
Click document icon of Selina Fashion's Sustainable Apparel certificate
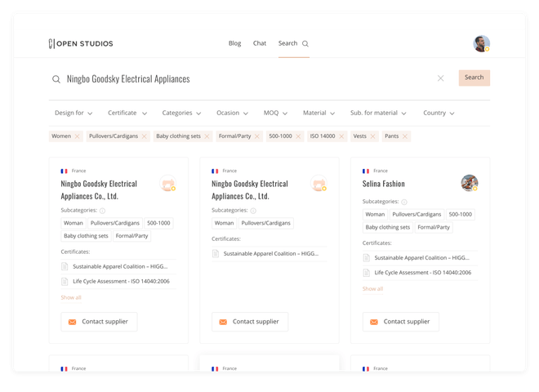(366, 258)
